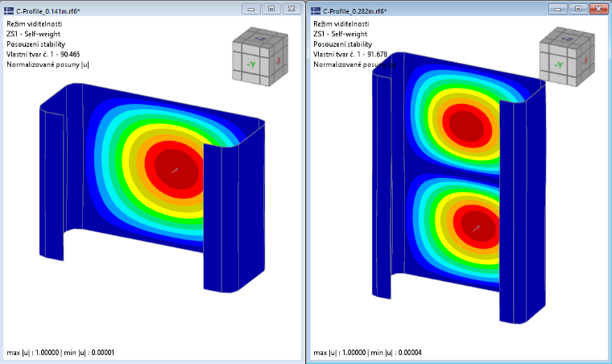This screenshot has width=612, height=364.
Task: Click the +Z top face of the left window's navigation cube
Action: click(260, 39)
